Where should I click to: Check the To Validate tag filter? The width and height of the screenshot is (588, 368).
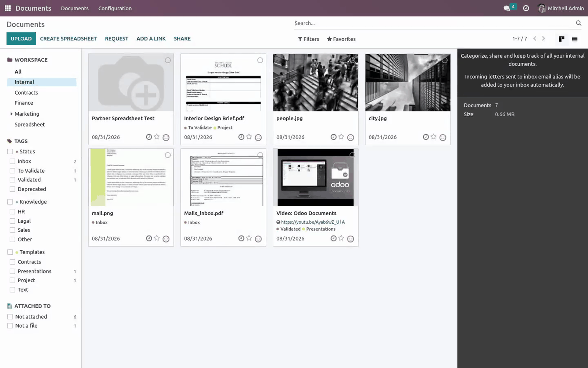[x=12, y=171]
